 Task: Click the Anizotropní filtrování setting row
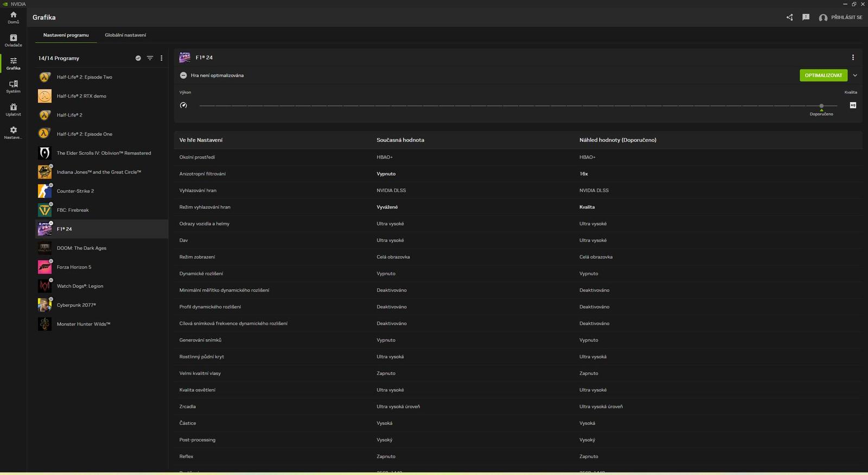coord(518,174)
